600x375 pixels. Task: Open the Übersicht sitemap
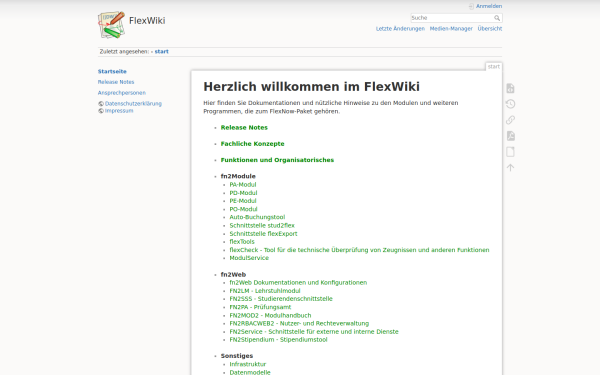[490, 29]
